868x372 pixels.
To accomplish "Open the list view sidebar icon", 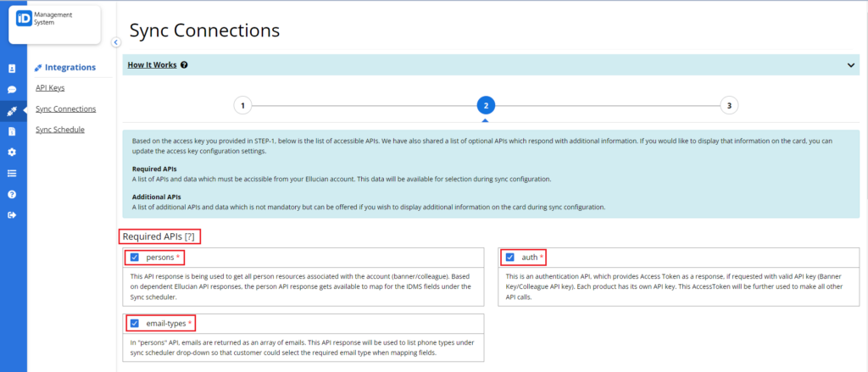I will click(12, 173).
